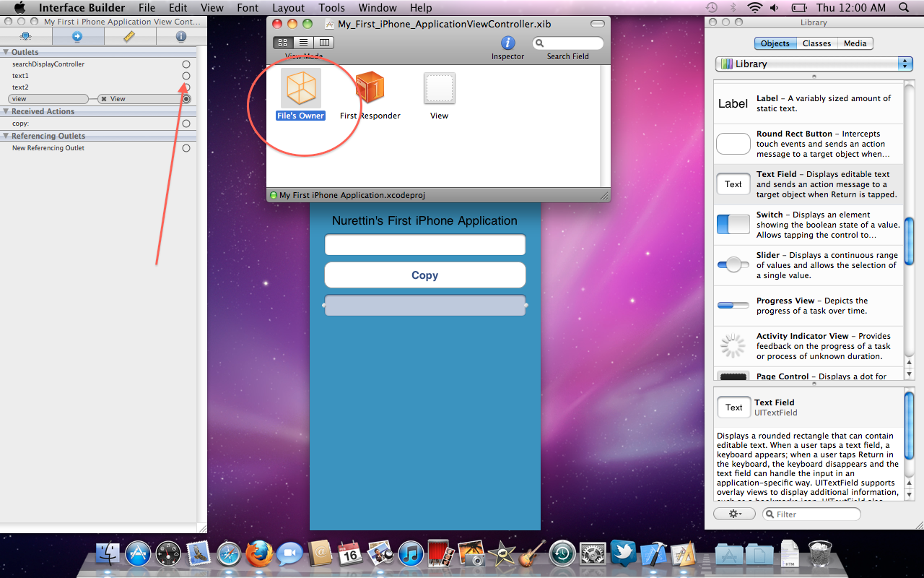Click Interface Builder icon in the Dock
924x578 pixels.
click(x=683, y=554)
